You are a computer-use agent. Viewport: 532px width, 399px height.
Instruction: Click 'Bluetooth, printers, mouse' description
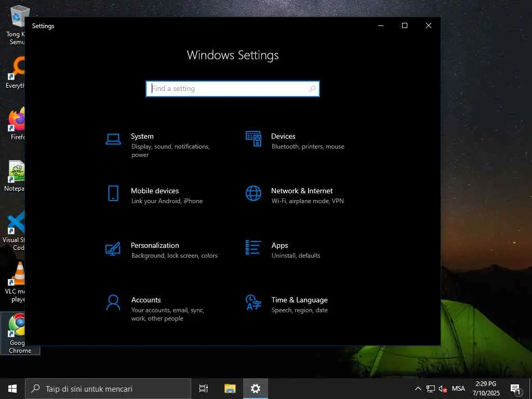308,147
